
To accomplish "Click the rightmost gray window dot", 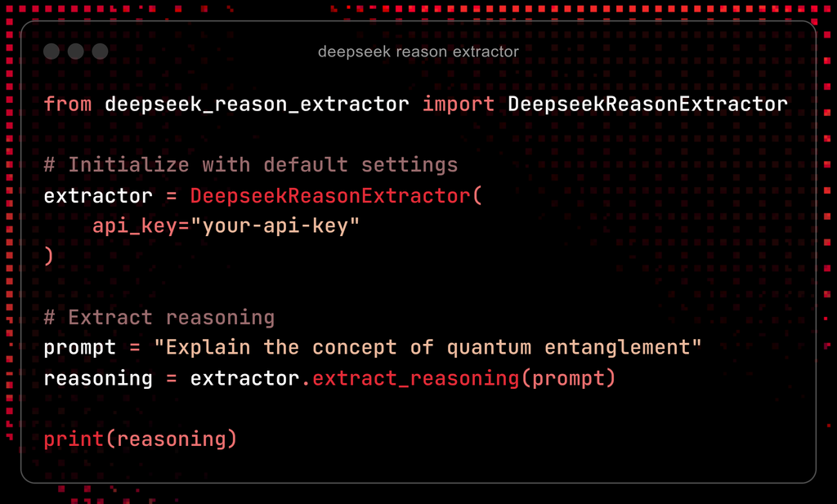I will point(101,51).
